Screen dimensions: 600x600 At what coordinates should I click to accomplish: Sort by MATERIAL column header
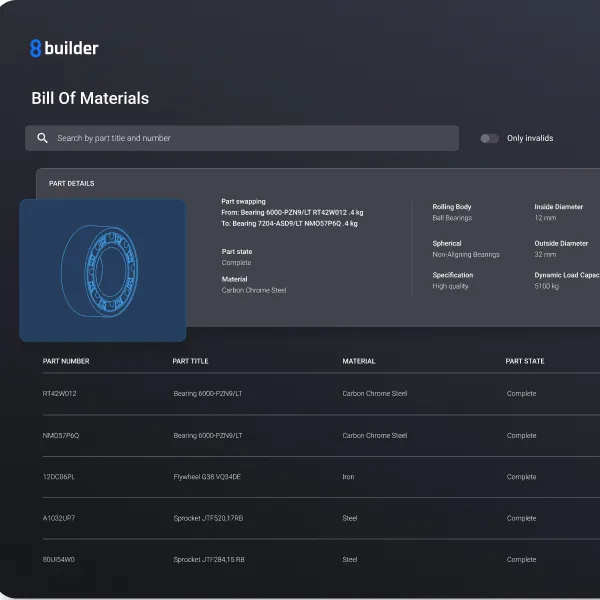[x=359, y=361]
